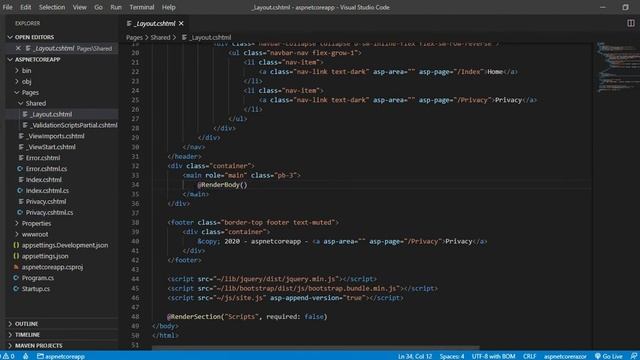Click the feedback icon in status bar

tap(633, 356)
